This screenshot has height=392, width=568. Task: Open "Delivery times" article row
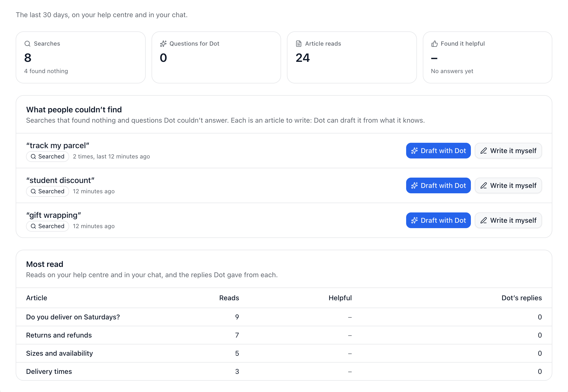(x=284, y=372)
